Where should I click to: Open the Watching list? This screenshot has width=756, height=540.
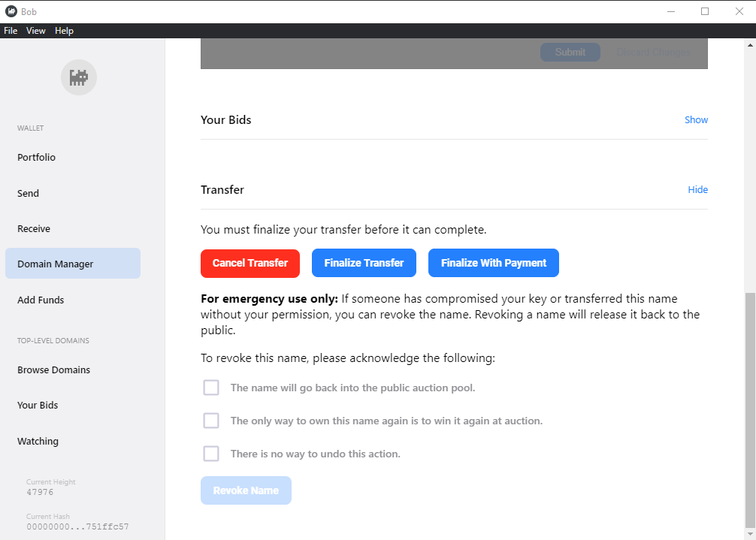(x=38, y=442)
